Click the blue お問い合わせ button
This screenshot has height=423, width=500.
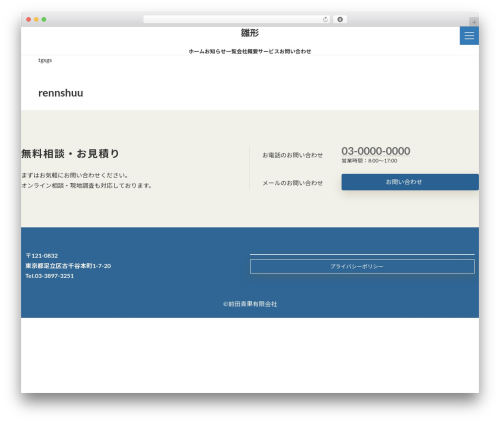click(x=410, y=182)
